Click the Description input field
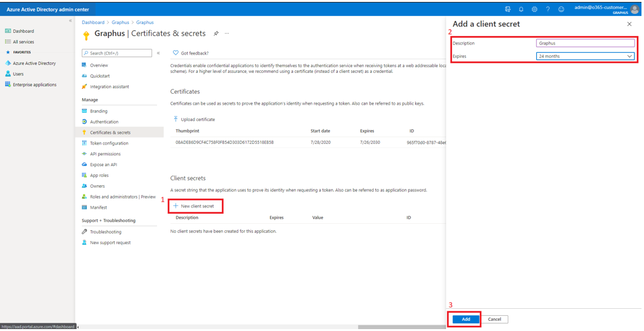Image resolution: width=644 pixels, height=331 pixels. [585, 43]
